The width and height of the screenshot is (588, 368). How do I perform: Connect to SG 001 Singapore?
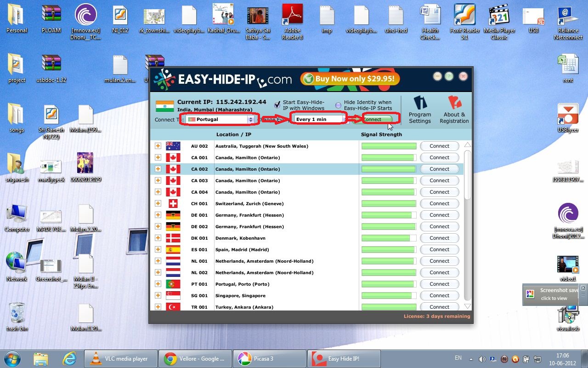pos(439,295)
